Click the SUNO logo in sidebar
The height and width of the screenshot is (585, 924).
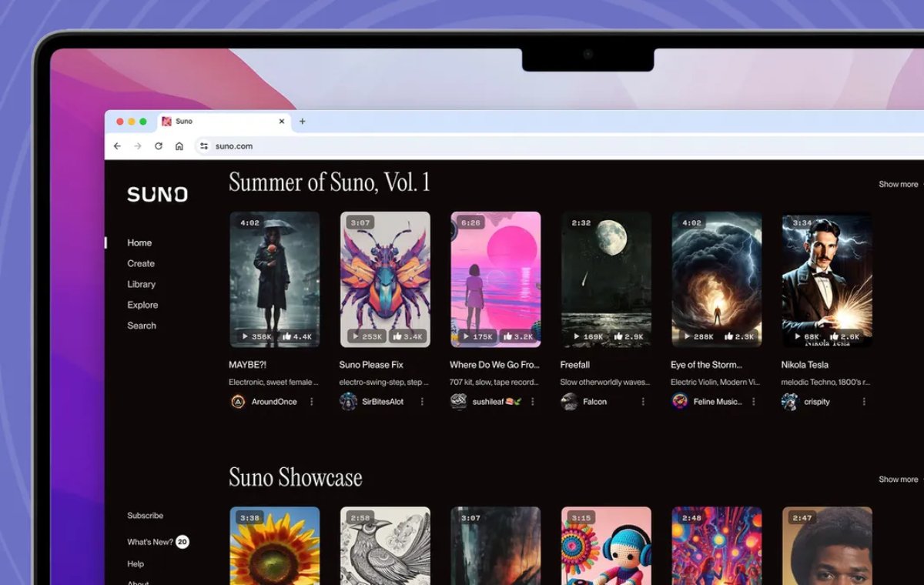click(157, 195)
